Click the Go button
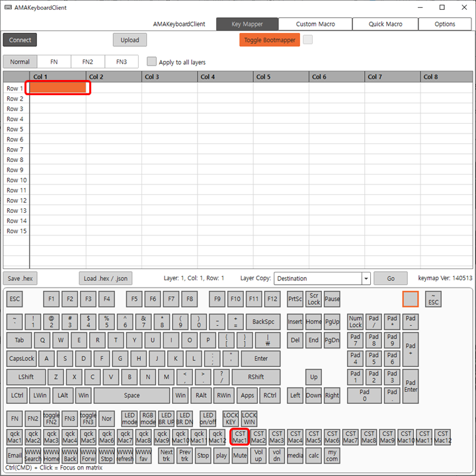Viewport: 476px width, 476px height. click(391, 278)
